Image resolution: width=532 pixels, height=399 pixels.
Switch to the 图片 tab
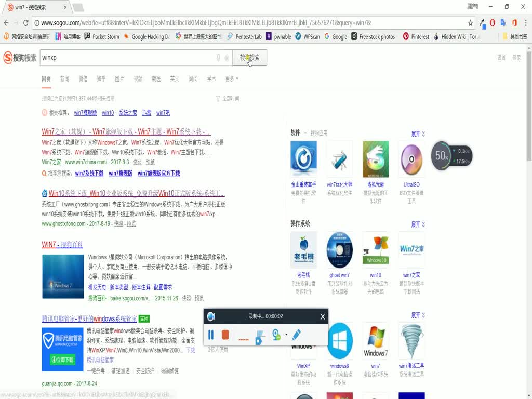[119, 79]
